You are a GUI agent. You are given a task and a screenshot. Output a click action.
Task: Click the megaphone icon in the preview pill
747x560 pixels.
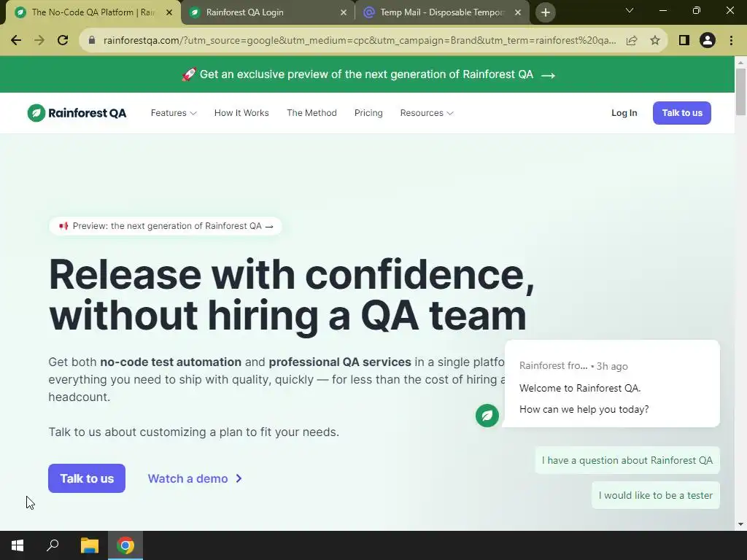coord(63,226)
